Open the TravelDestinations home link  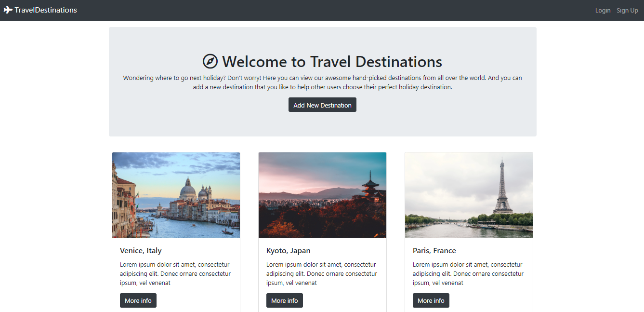[45, 10]
